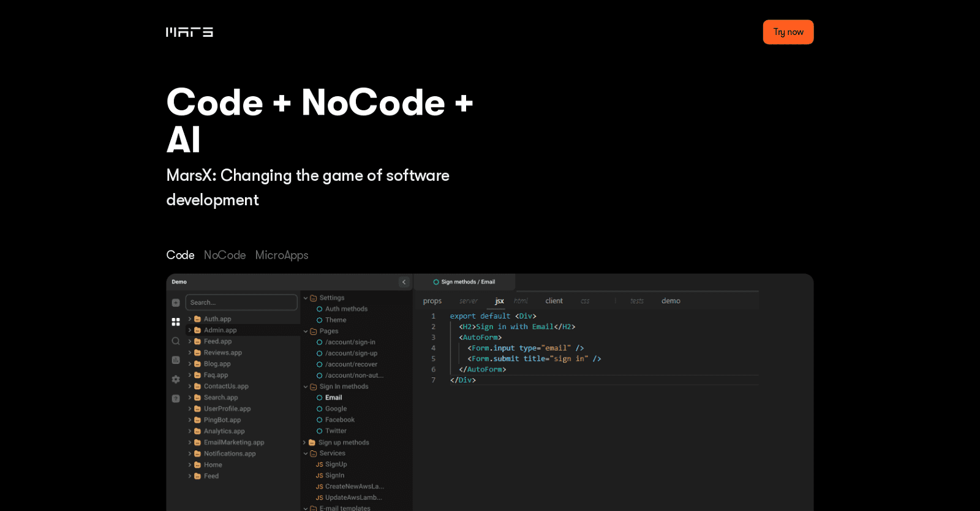Collapse the Services folder
The width and height of the screenshot is (980, 511).
click(x=306, y=453)
